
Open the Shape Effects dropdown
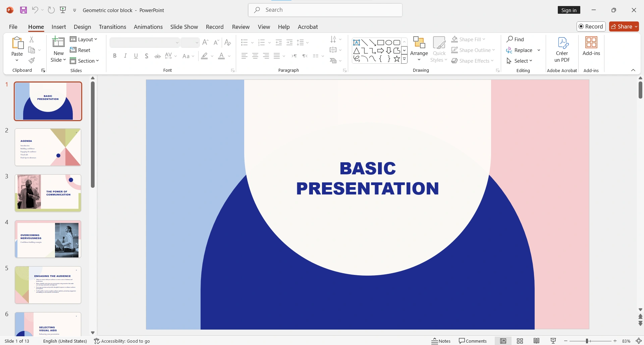pyautogui.click(x=473, y=61)
